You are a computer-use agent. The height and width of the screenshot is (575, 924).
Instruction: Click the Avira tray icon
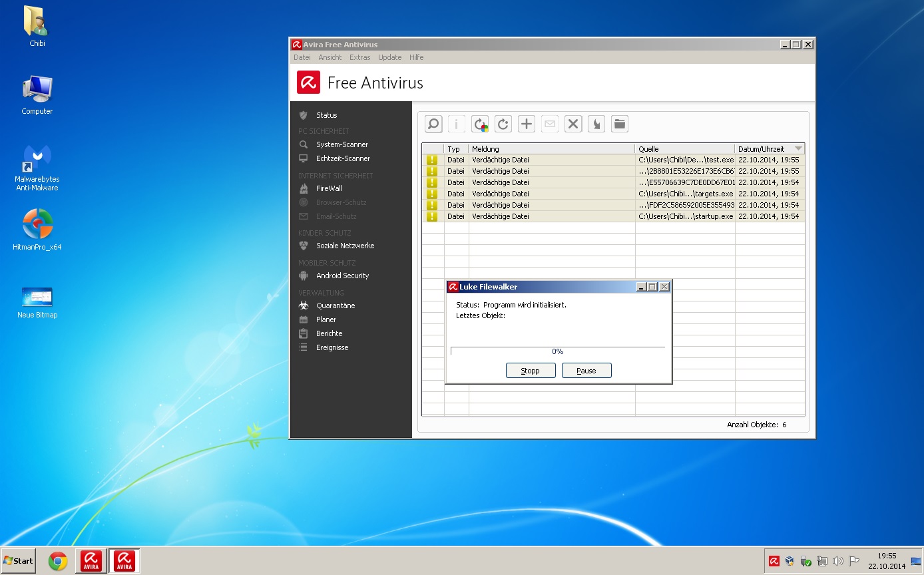tap(774, 561)
